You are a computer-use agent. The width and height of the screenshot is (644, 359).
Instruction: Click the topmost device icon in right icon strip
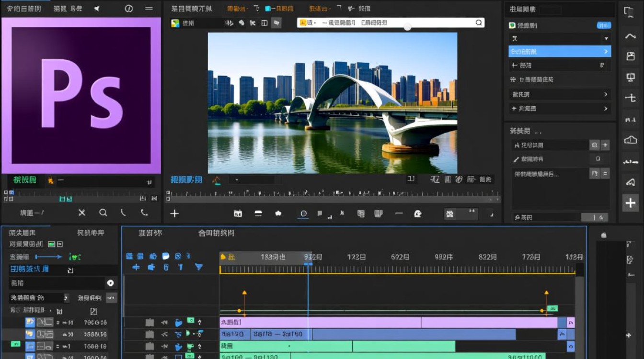tap(629, 12)
